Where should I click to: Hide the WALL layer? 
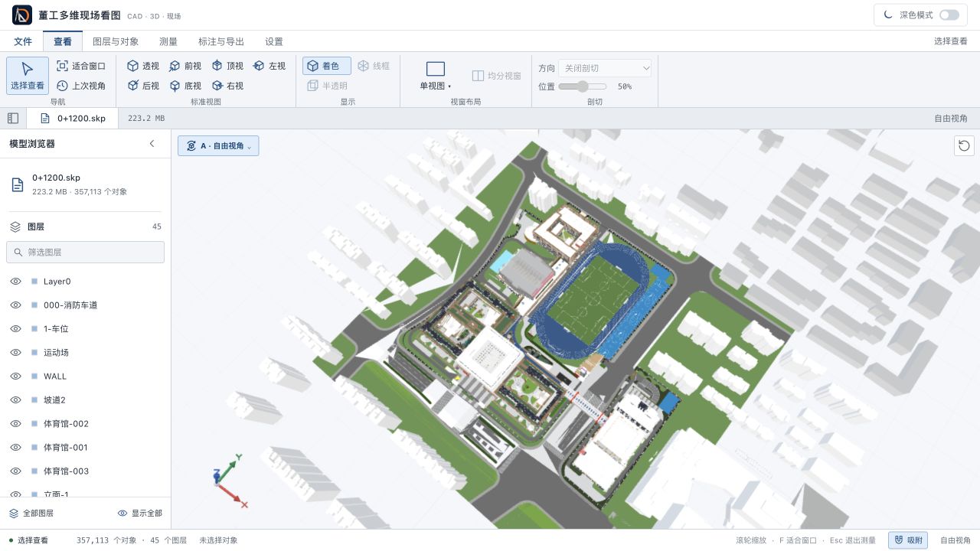point(15,377)
